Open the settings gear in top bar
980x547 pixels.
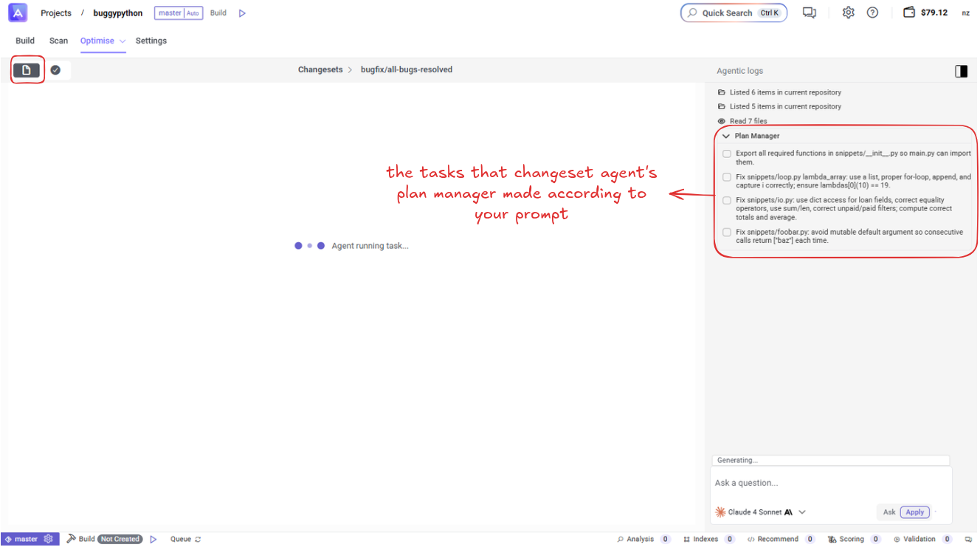(849, 13)
